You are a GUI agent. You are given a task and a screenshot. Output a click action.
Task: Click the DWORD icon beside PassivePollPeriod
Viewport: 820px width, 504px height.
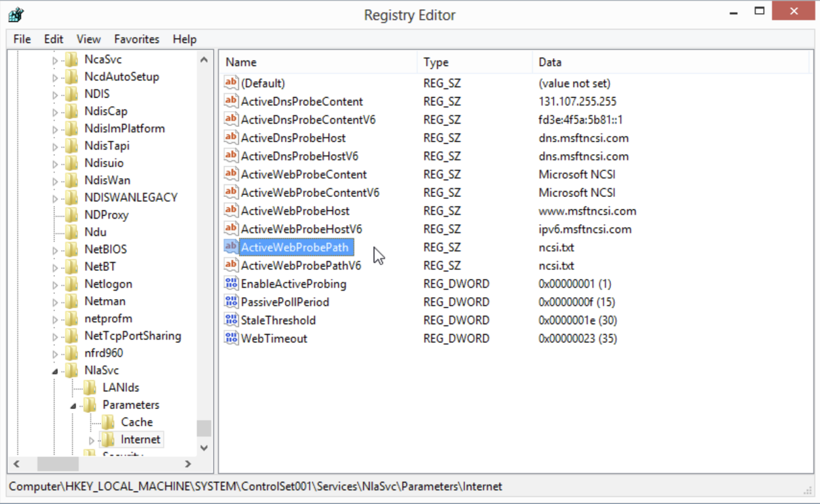pos(231,302)
